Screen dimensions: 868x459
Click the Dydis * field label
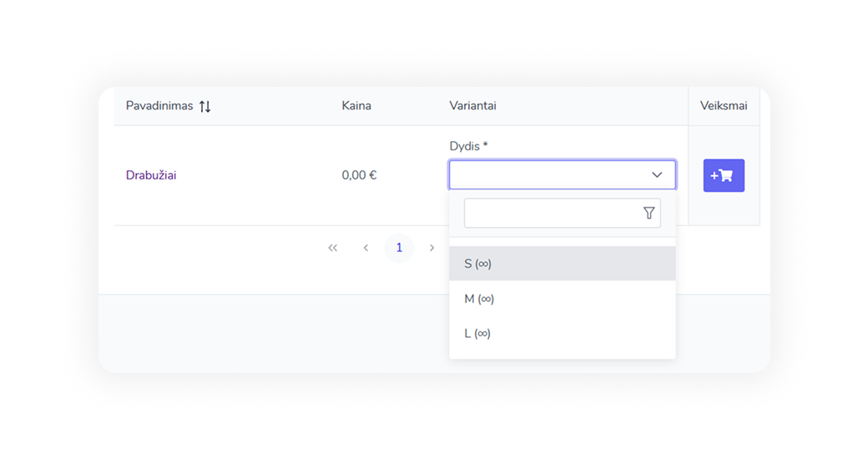468,146
